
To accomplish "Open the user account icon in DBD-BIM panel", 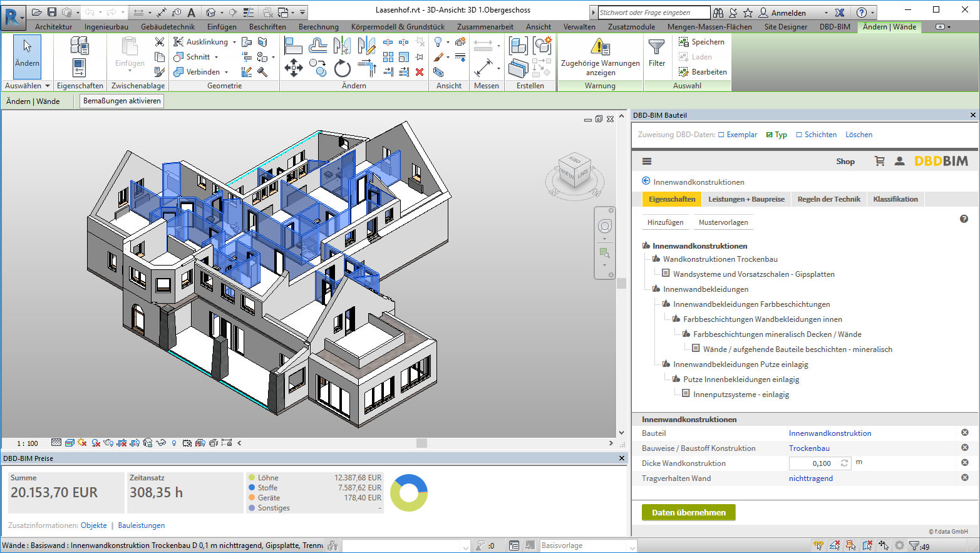I will (x=899, y=161).
